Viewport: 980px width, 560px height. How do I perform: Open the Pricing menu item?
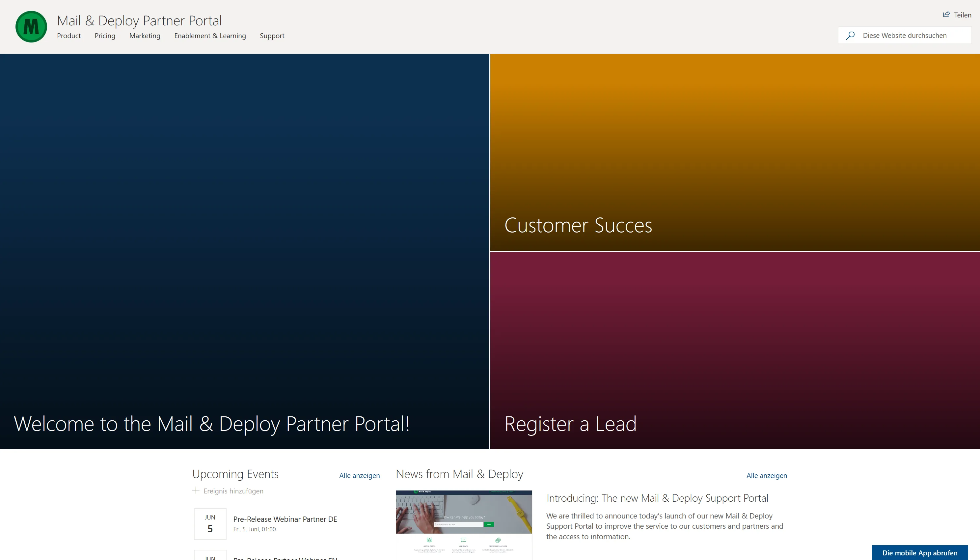point(105,36)
